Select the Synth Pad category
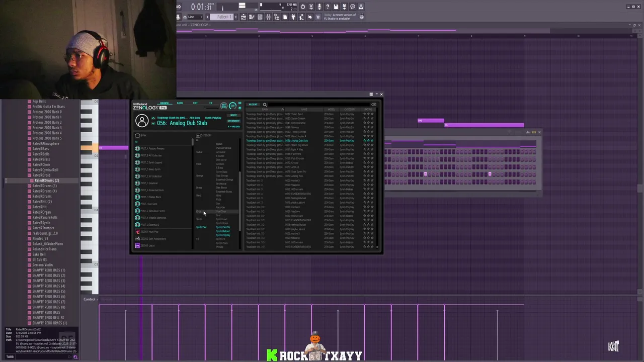 [x=201, y=227]
